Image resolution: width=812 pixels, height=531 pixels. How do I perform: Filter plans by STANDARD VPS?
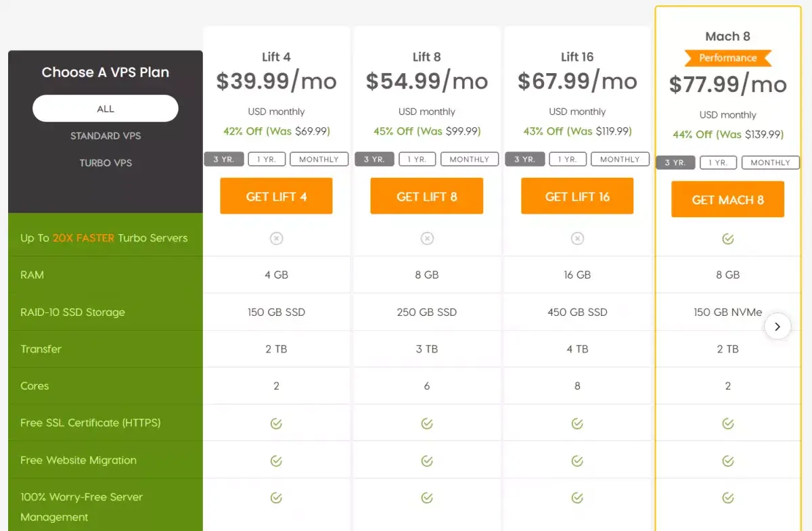click(x=106, y=136)
